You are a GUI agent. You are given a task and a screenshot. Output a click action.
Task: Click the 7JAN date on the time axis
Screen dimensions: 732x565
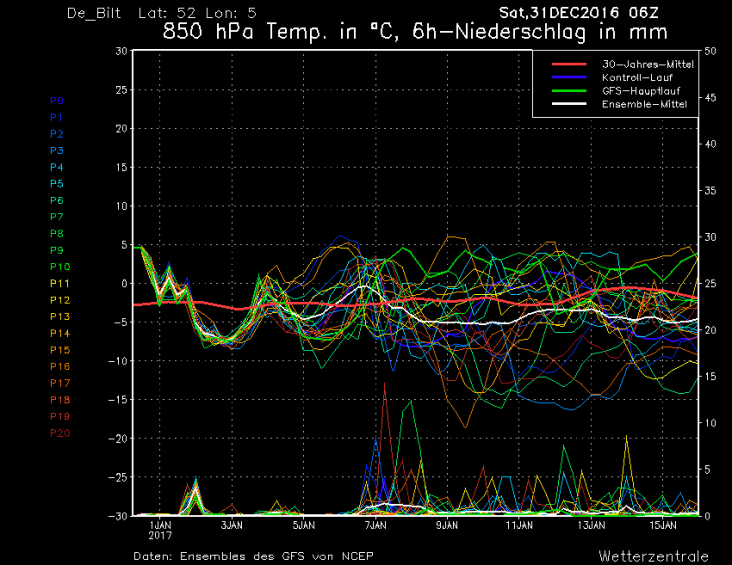click(x=375, y=524)
